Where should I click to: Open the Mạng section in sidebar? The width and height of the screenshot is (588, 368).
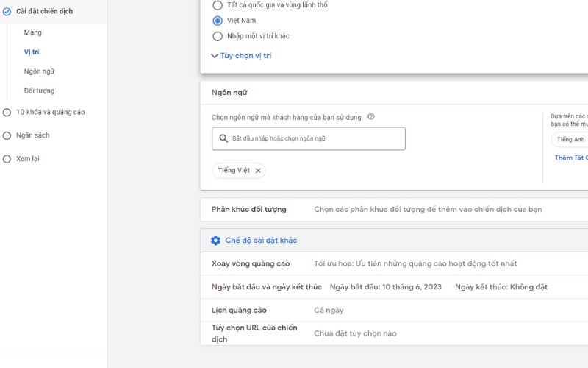(33, 33)
